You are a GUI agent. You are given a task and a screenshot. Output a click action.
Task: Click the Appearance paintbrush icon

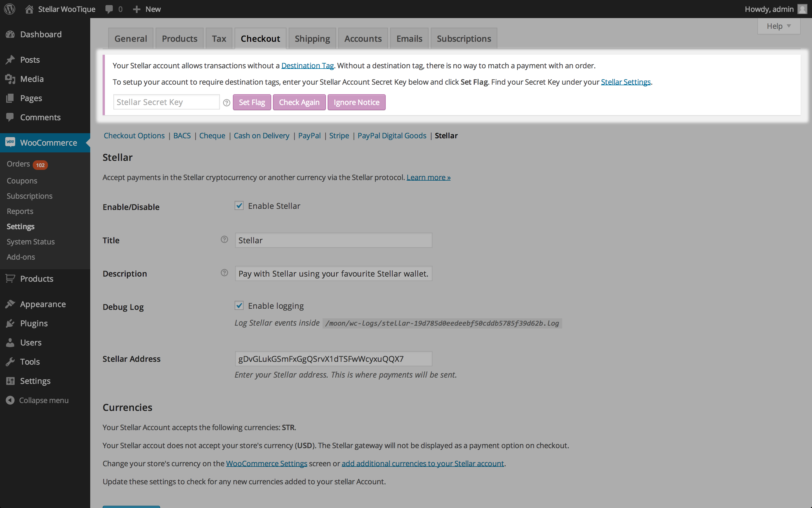(x=10, y=304)
